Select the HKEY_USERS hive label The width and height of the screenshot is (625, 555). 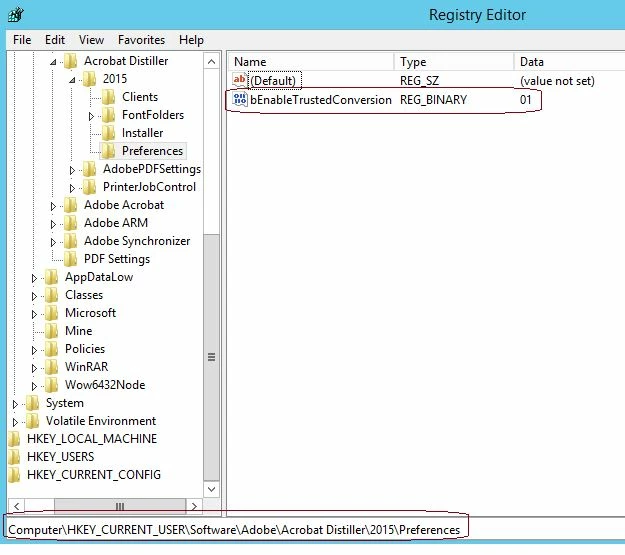61,457
